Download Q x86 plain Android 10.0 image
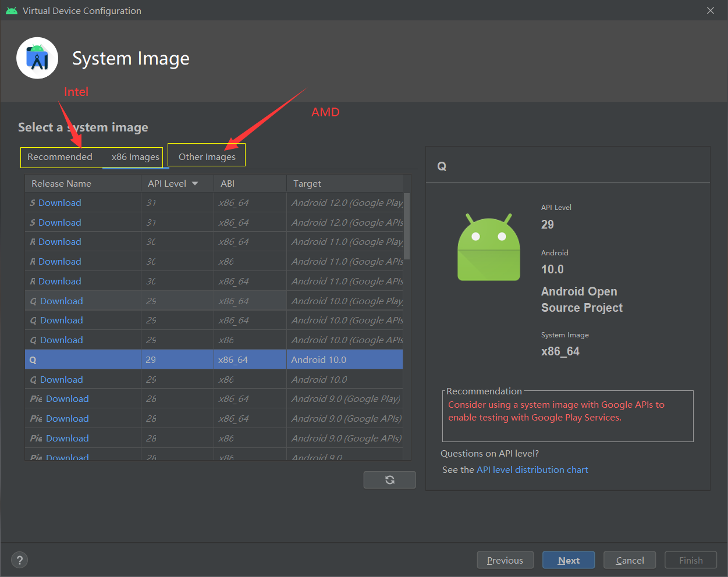This screenshot has height=577, width=728. 62,380
